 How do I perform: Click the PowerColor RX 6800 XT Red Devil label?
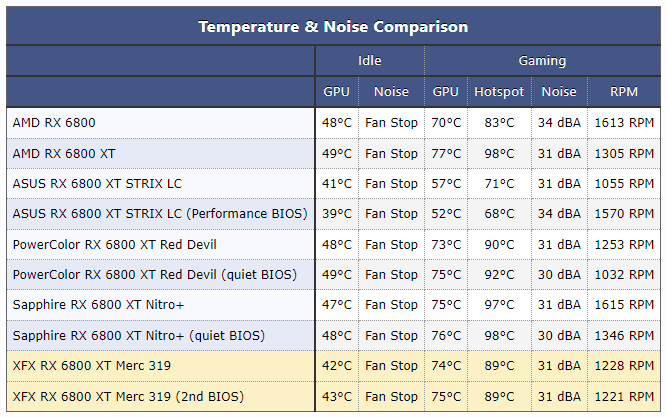pos(114,245)
